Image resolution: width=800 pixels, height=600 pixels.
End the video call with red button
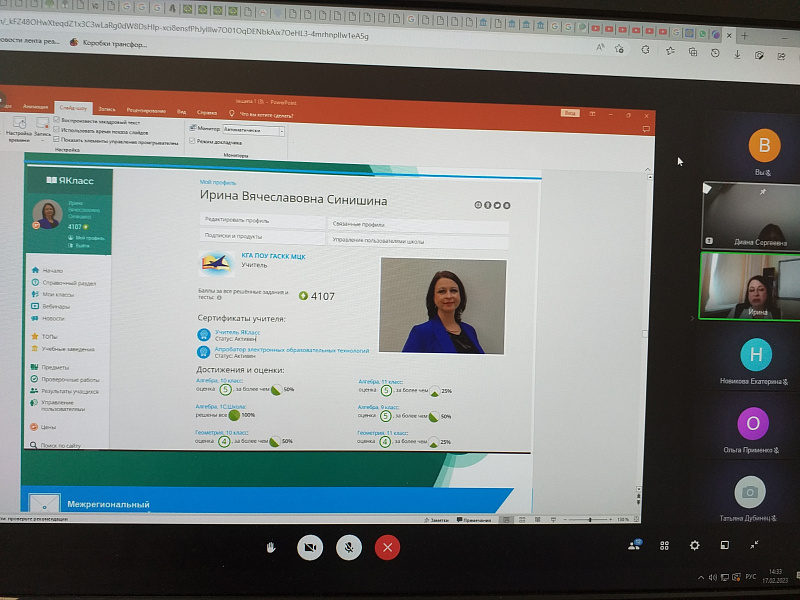coord(387,548)
